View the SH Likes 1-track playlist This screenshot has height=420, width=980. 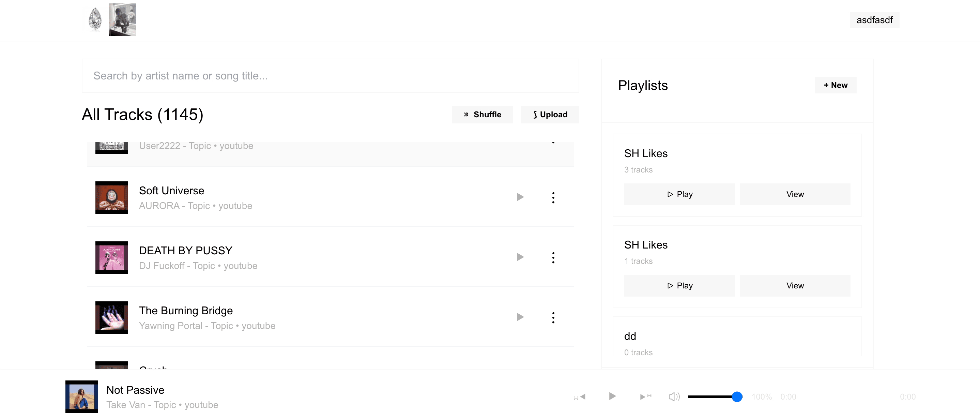click(x=795, y=286)
